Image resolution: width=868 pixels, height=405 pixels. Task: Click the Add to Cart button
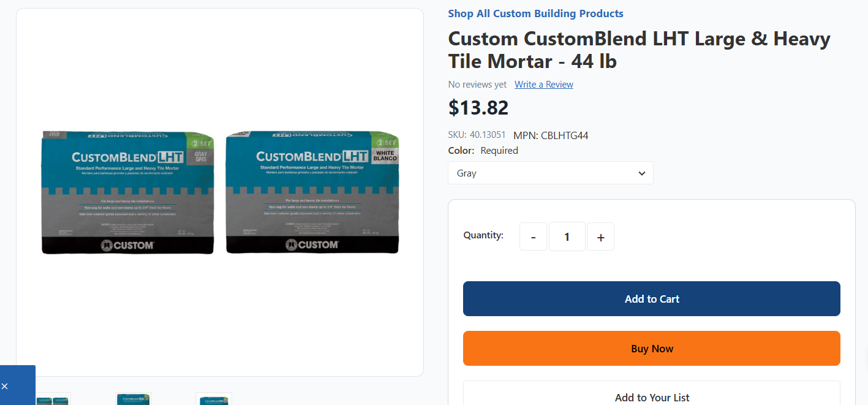pyautogui.click(x=651, y=299)
